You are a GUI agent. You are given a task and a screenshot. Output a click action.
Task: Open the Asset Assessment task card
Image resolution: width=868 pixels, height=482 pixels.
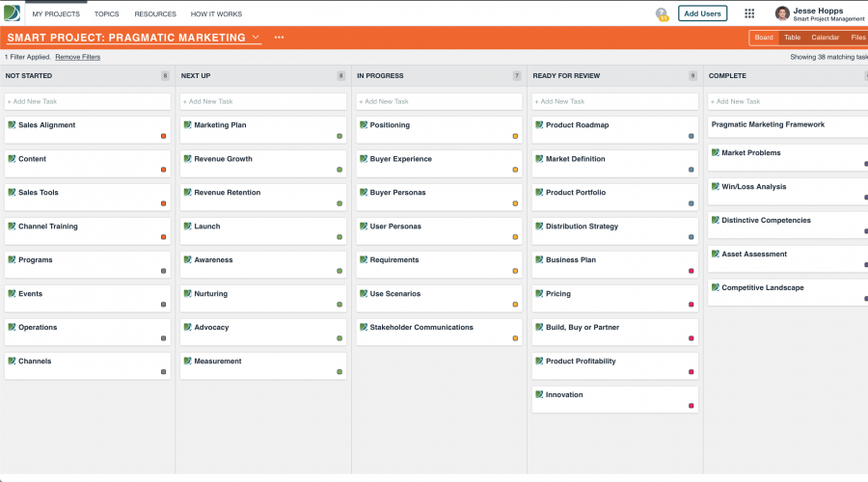pos(788,259)
